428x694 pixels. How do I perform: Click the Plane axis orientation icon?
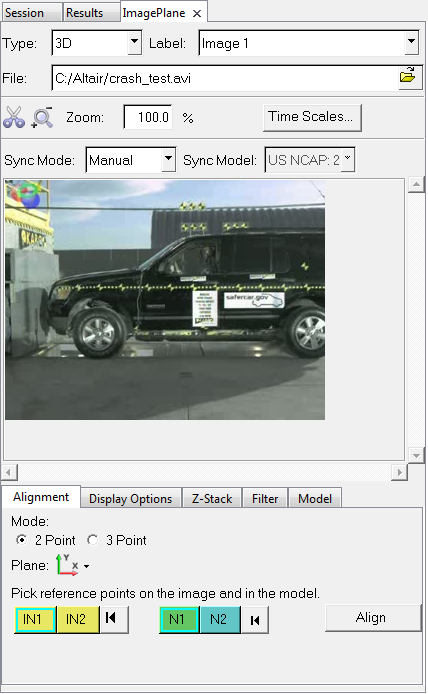point(68,565)
